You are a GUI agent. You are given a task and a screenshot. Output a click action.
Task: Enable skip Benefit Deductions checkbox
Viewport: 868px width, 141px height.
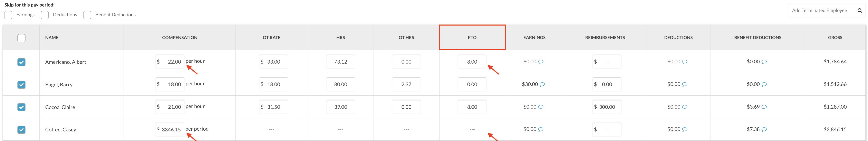87,15
